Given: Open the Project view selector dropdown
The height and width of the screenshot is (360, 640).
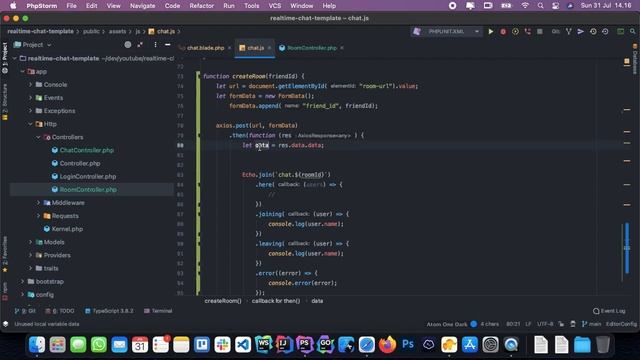Looking at the screenshot, I should click(x=33, y=44).
